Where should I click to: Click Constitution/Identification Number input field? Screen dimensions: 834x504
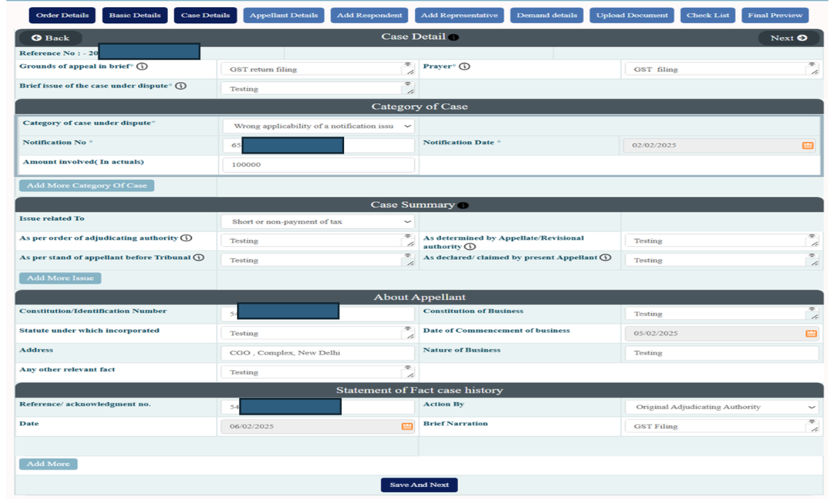pos(319,314)
